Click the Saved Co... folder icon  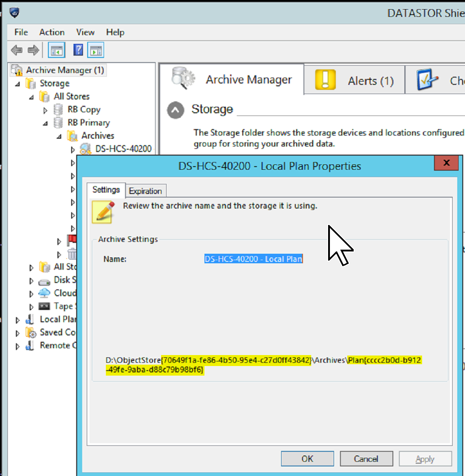coord(31,332)
